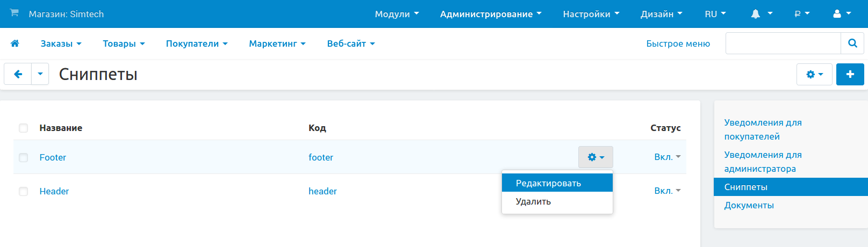The width and height of the screenshot is (868, 247).
Task: Focus the top search input field
Action: pos(783,43)
